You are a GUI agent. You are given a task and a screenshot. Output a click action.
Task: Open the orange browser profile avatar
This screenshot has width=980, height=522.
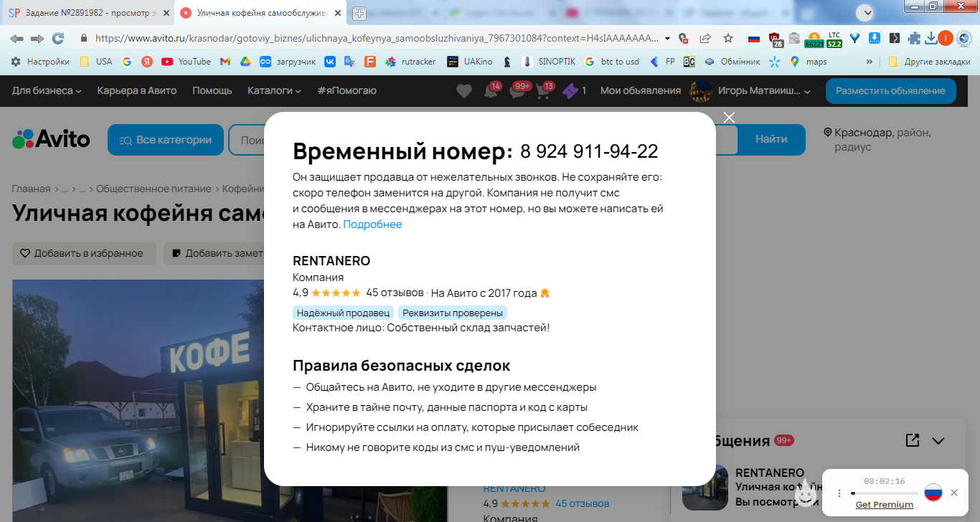click(945, 39)
